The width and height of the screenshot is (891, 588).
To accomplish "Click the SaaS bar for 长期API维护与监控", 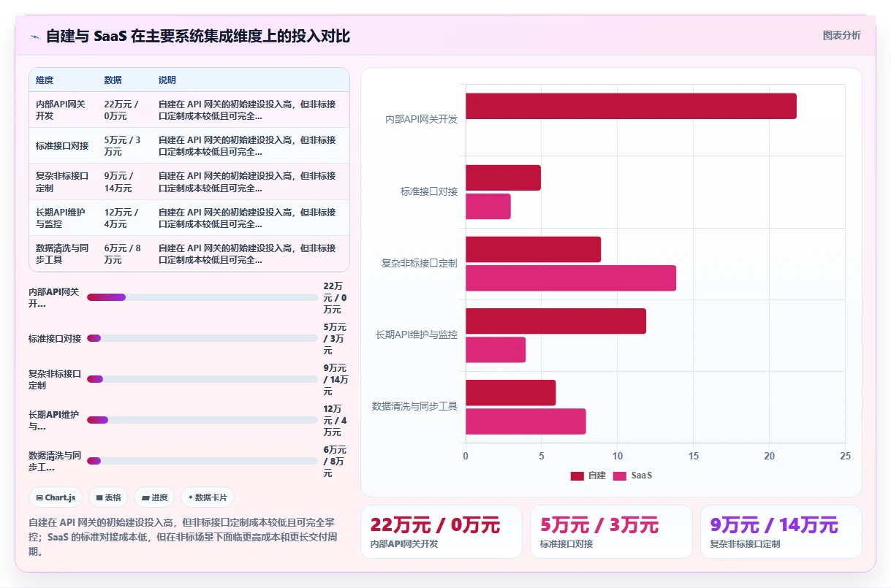I will coord(496,349).
